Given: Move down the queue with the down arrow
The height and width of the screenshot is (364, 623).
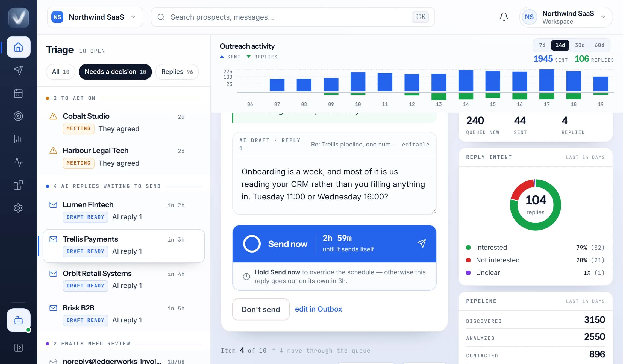Looking at the screenshot, I should tap(281, 351).
